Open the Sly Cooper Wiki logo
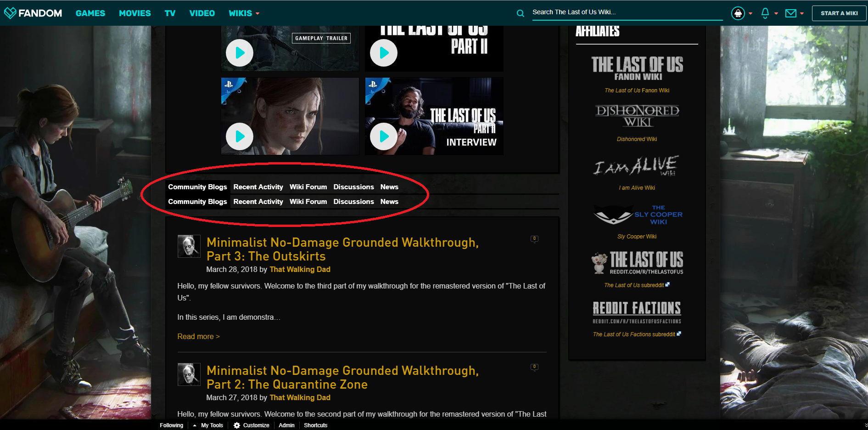This screenshot has height=430, width=868. pos(638,215)
